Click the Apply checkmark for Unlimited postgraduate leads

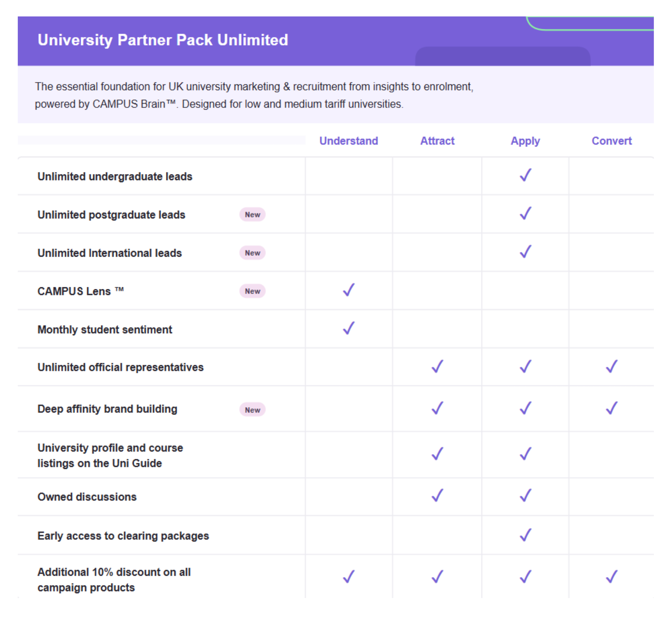(x=525, y=213)
